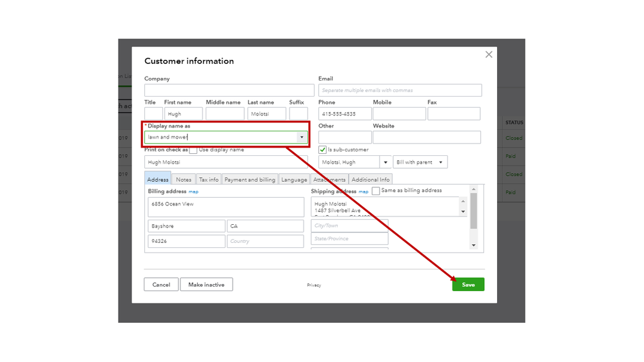The height and width of the screenshot is (362, 644).
Task: Check Same as billing address
Action: [x=376, y=191]
